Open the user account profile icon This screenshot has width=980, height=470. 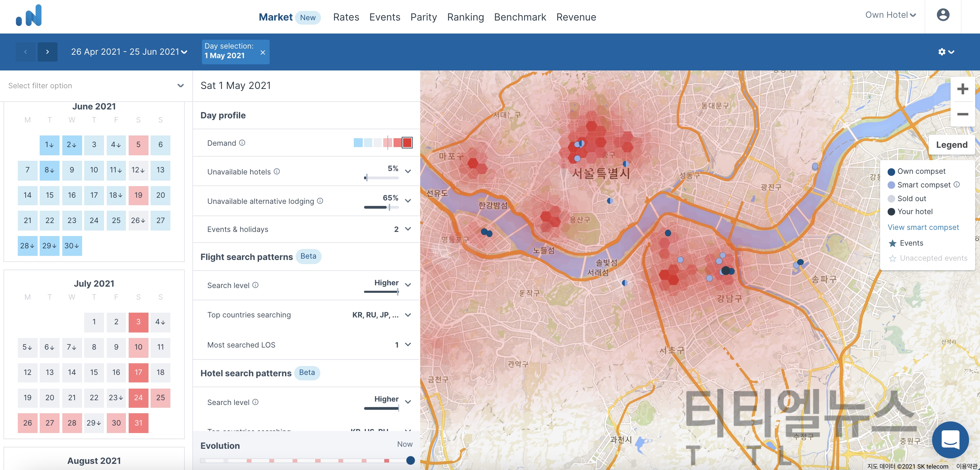pyautogui.click(x=943, y=15)
